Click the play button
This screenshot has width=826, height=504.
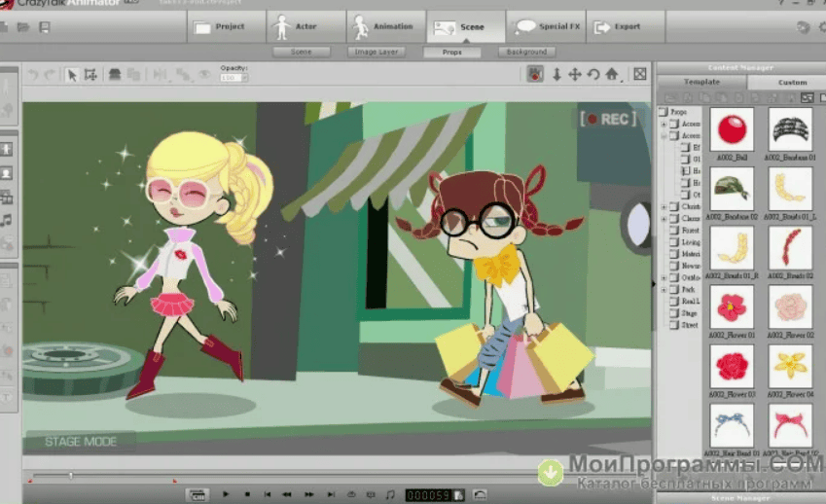226,494
